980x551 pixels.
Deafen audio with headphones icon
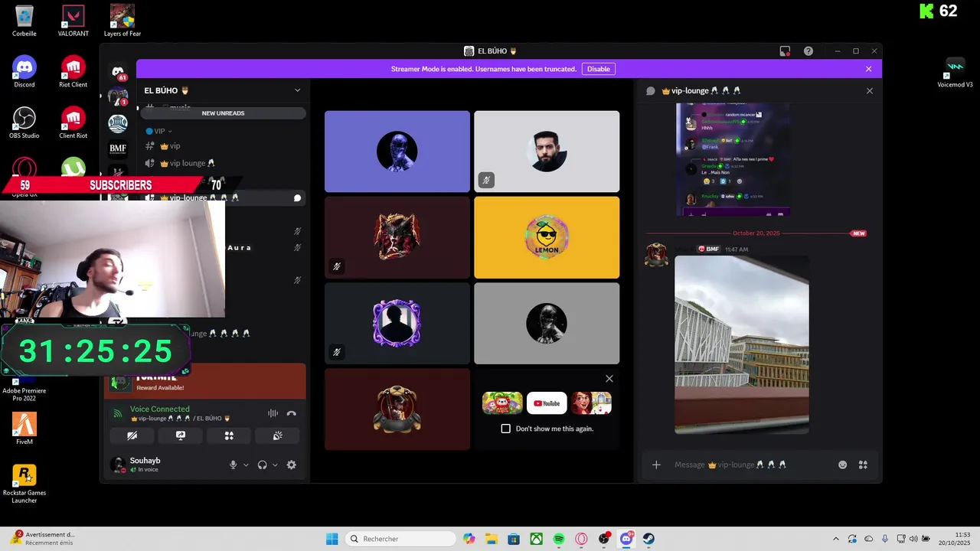(x=262, y=465)
